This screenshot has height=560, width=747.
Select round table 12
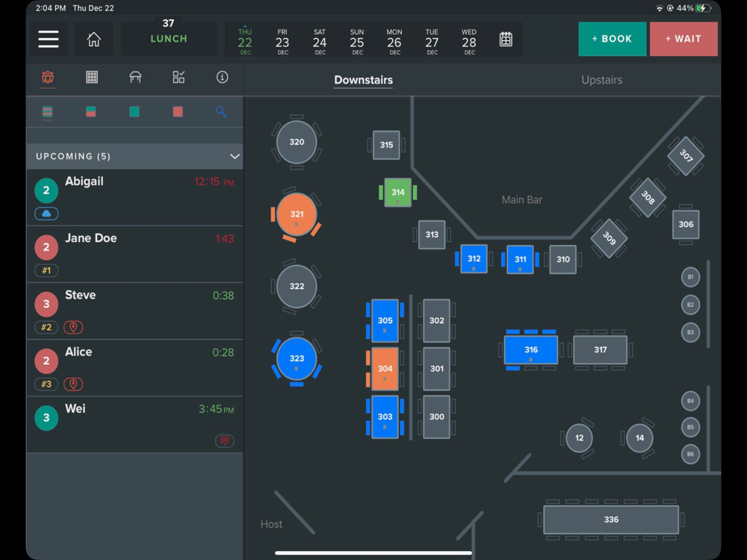tap(580, 438)
